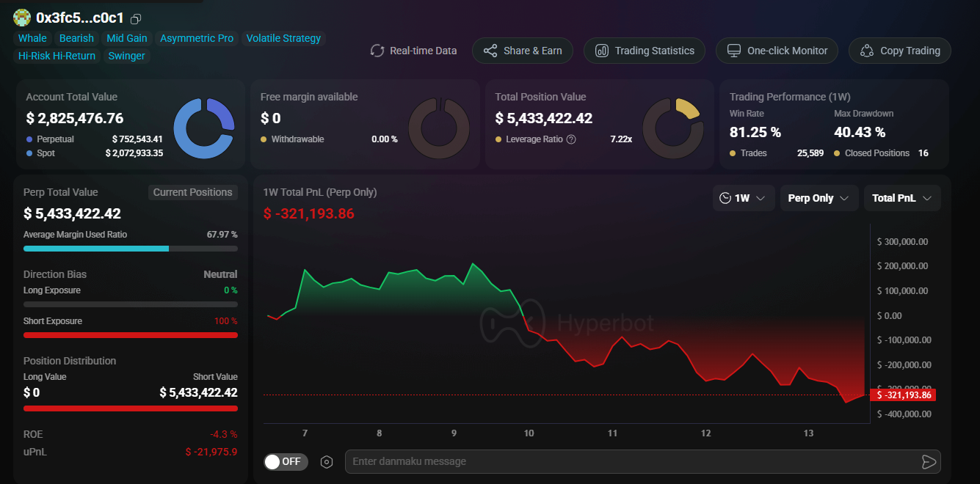980x484 pixels.
Task: Click the Average Margin Used Ratio bar
Action: (130, 249)
